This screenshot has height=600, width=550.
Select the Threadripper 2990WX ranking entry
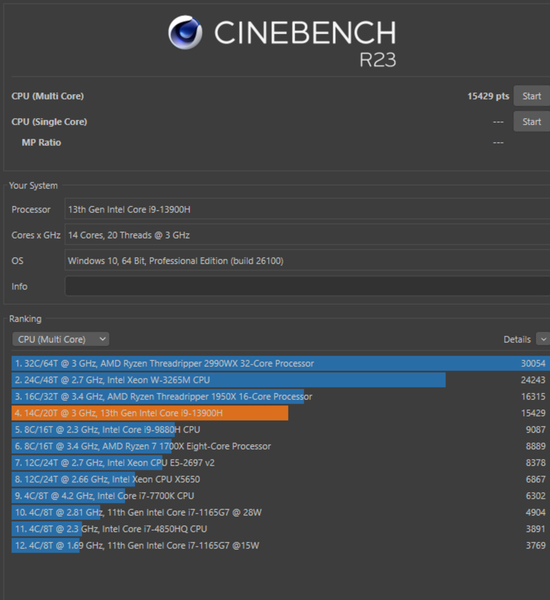click(x=281, y=364)
